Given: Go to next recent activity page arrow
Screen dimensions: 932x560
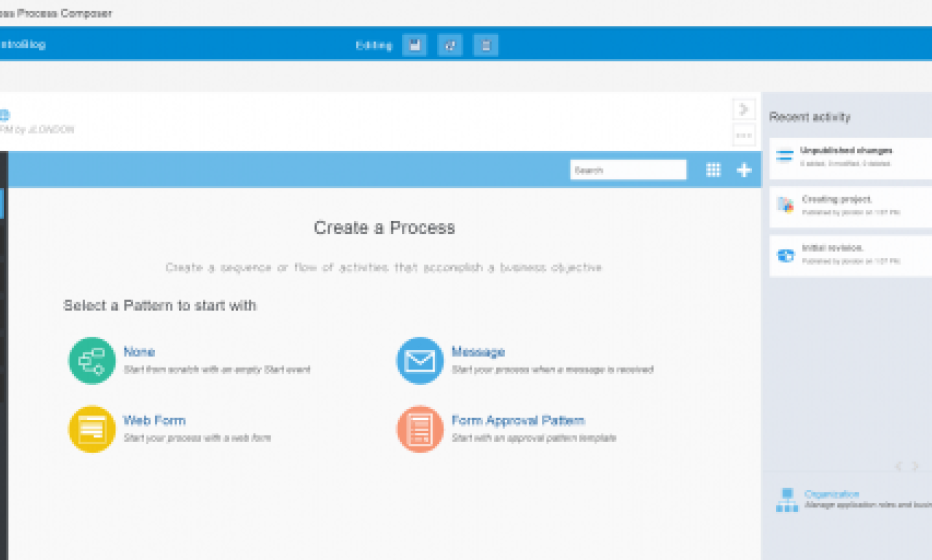Looking at the screenshot, I should point(916,467).
